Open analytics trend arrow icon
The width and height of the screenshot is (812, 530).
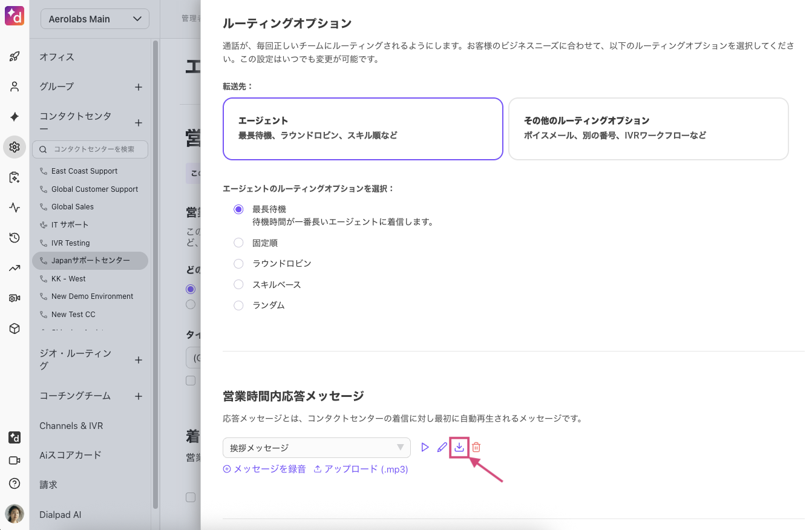pos(15,268)
